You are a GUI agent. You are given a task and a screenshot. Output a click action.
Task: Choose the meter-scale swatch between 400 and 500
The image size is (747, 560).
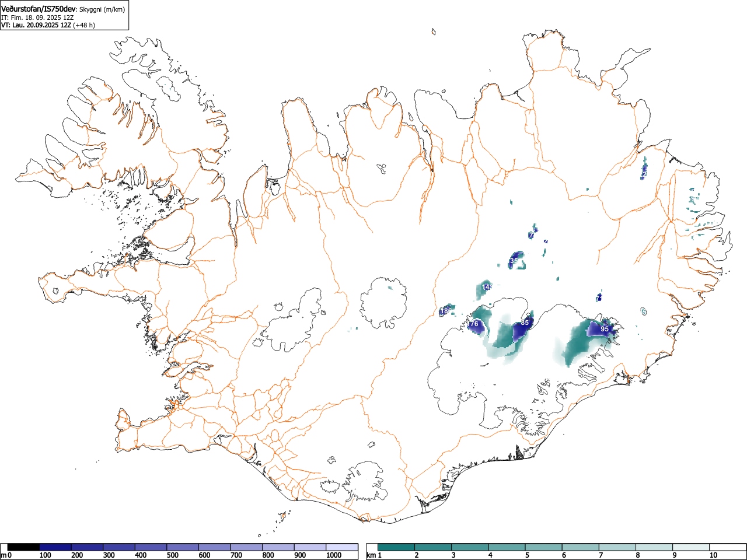[x=151, y=547]
